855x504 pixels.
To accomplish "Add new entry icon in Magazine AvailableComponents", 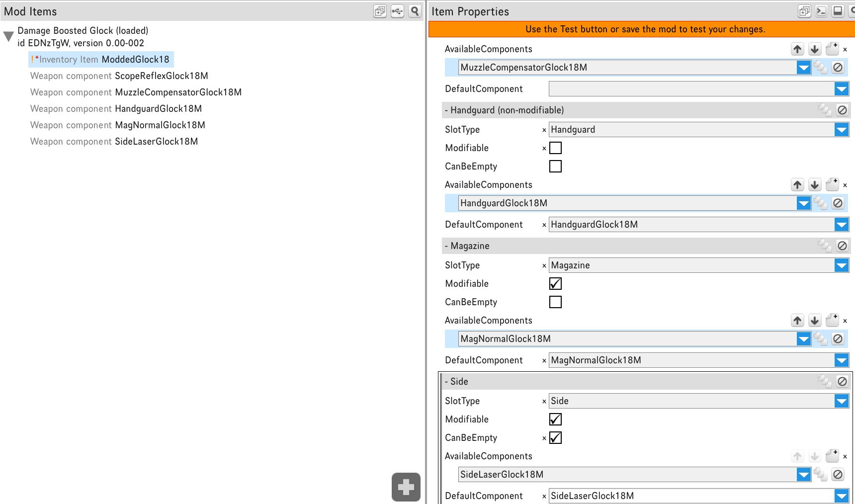I will [832, 320].
